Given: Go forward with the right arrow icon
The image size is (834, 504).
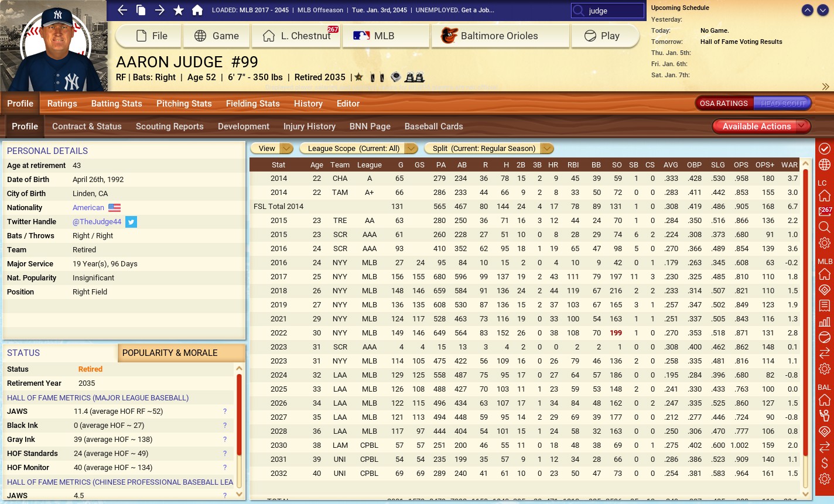Looking at the screenshot, I should click(160, 10).
